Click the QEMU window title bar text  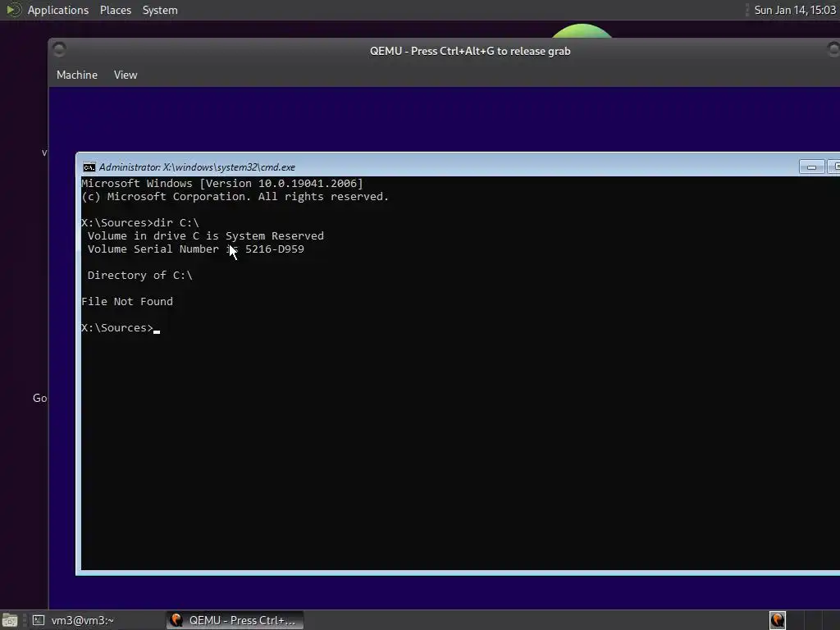point(470,51)
